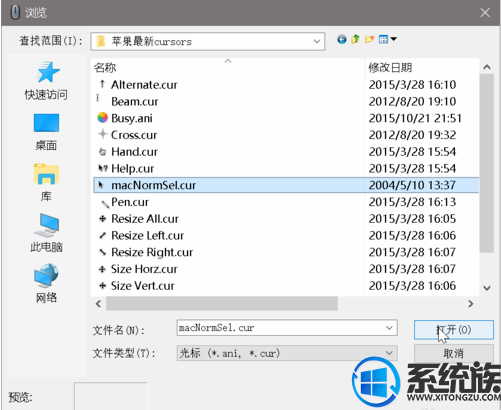Click the Cancel button

point(454,353)
